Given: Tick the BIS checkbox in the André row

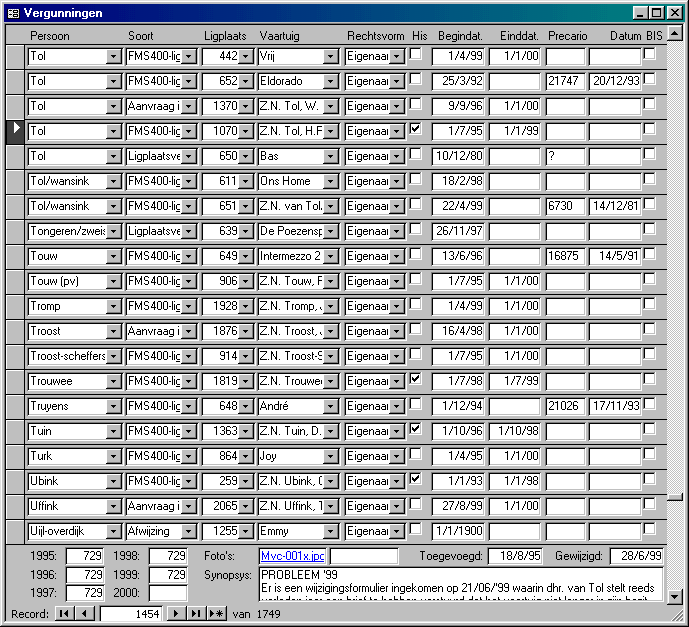Looking at the screenshot, I should coord(649,404).
